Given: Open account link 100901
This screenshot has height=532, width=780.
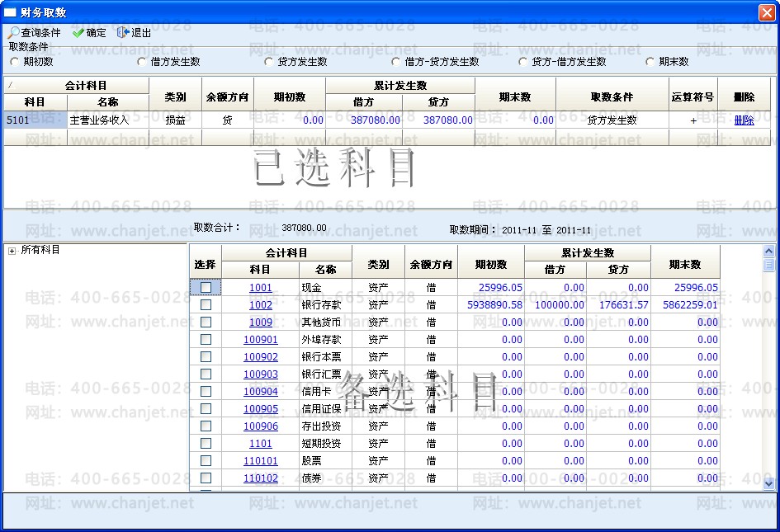Looking at the screenshot, I should pos(260,340).
